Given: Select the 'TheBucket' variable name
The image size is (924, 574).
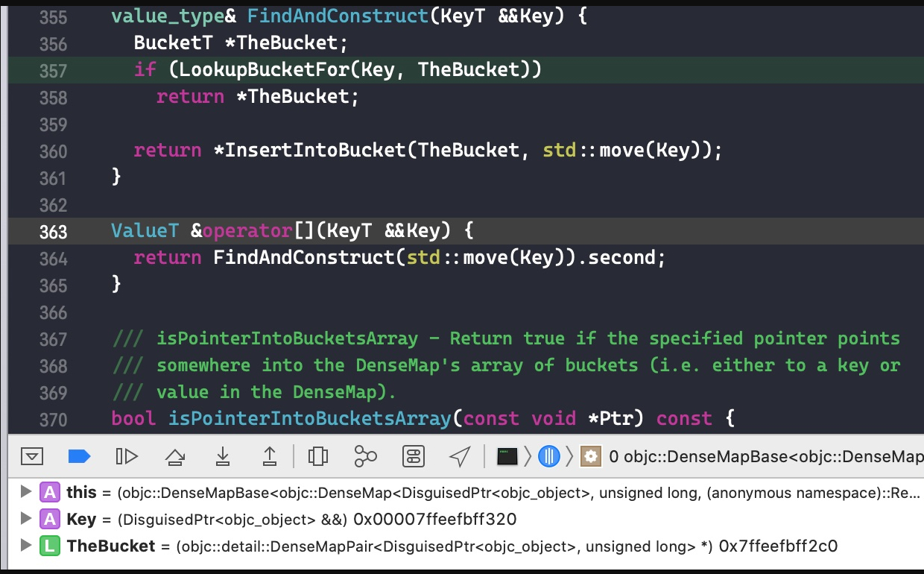Looking at the screenshot, I should [x=111, y=546].
